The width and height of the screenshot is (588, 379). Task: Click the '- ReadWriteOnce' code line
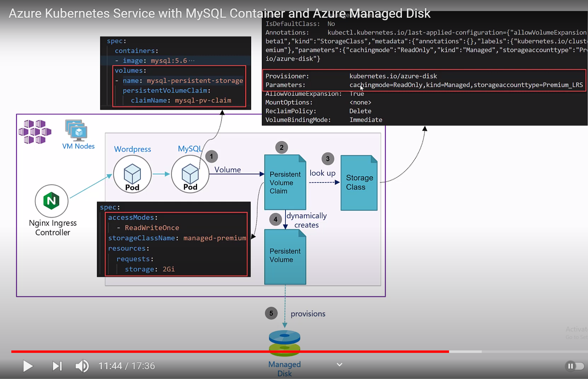[x=148, y=228]
